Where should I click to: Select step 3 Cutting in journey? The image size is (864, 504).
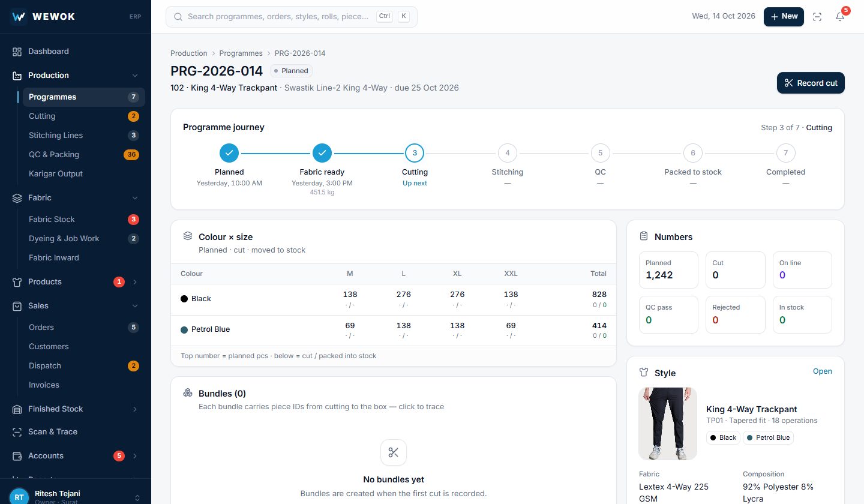tap(415, 153)
